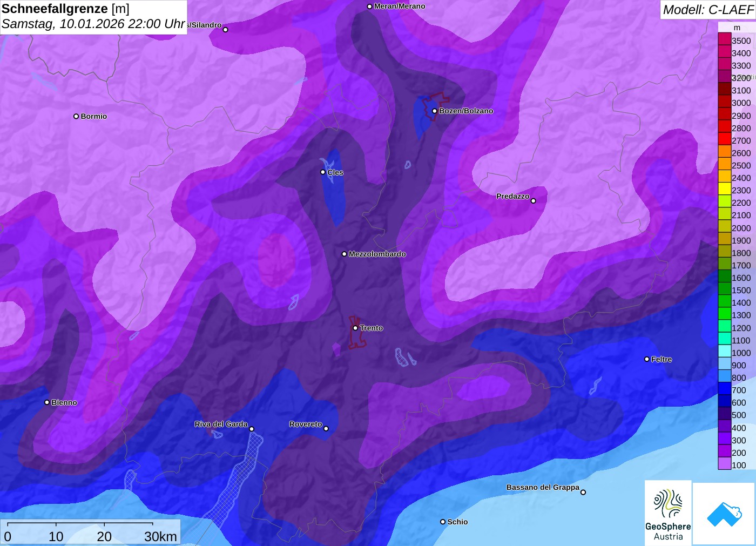Click the 500 legend value label

click(739, 415)
